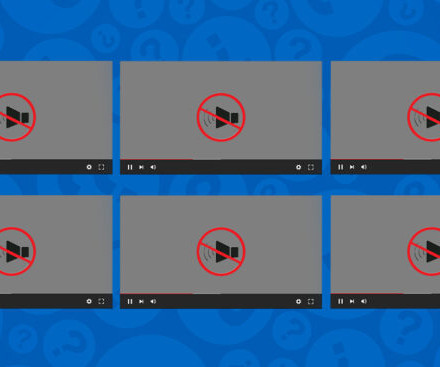This screenshot has height=367, width=440.
Task: Skip to next in bottom-middle player
Action: (x=141, y=301)
